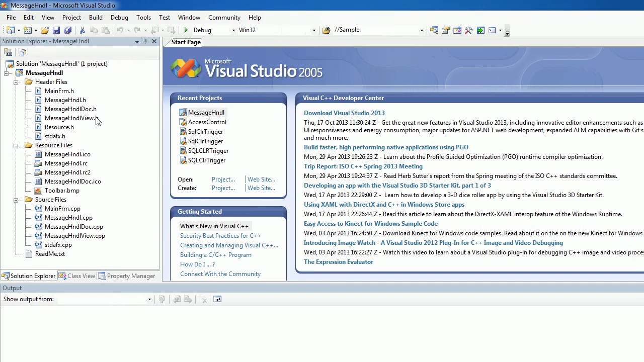This screenshot has width=644, height=362.
Task: Open Solution Platforms Win32 dropdown
Action: coord(314,30)
